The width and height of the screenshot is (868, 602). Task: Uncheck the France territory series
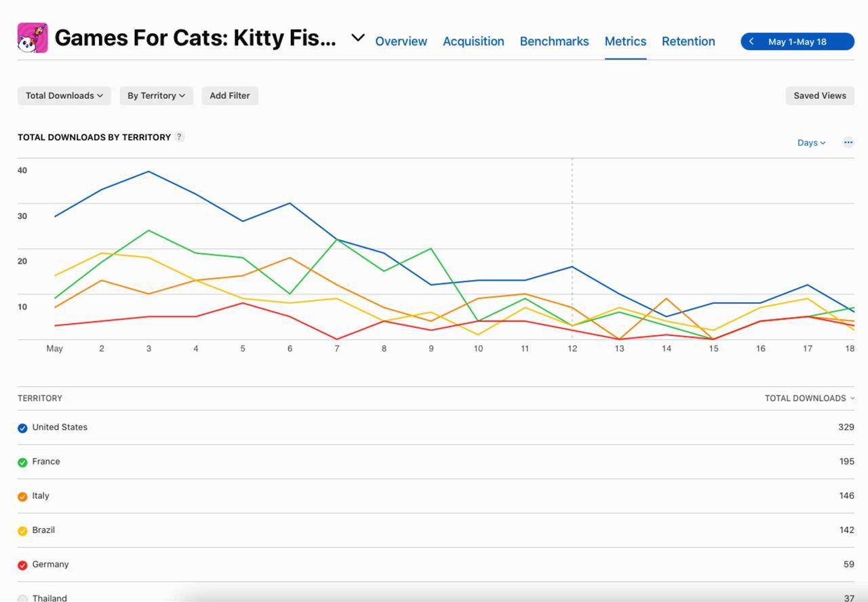coord(22,462)
